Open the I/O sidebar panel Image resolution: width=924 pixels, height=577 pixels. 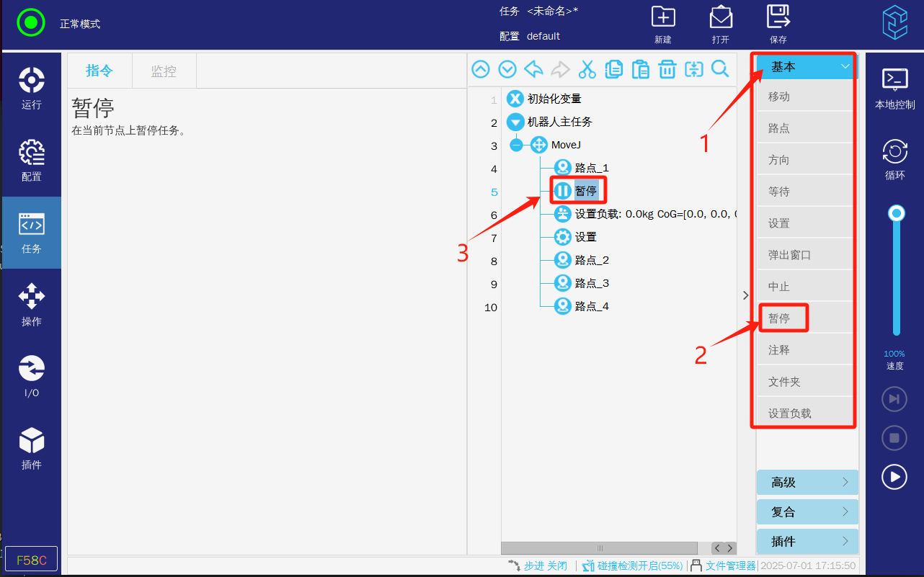[32, 376]
